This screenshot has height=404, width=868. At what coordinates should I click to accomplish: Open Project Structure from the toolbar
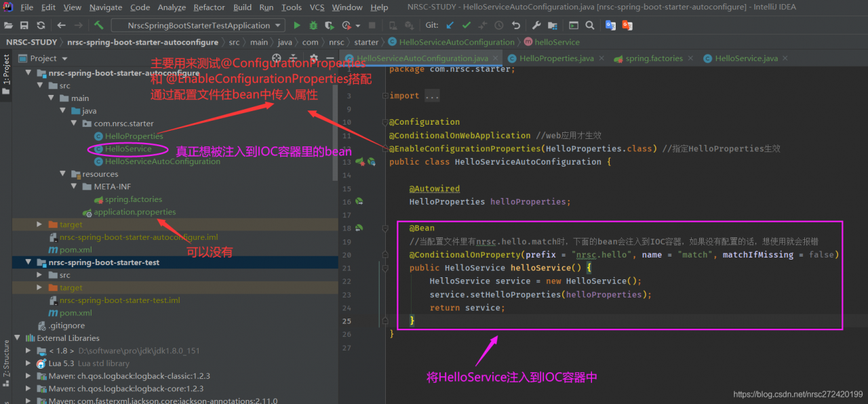(553, 25)
